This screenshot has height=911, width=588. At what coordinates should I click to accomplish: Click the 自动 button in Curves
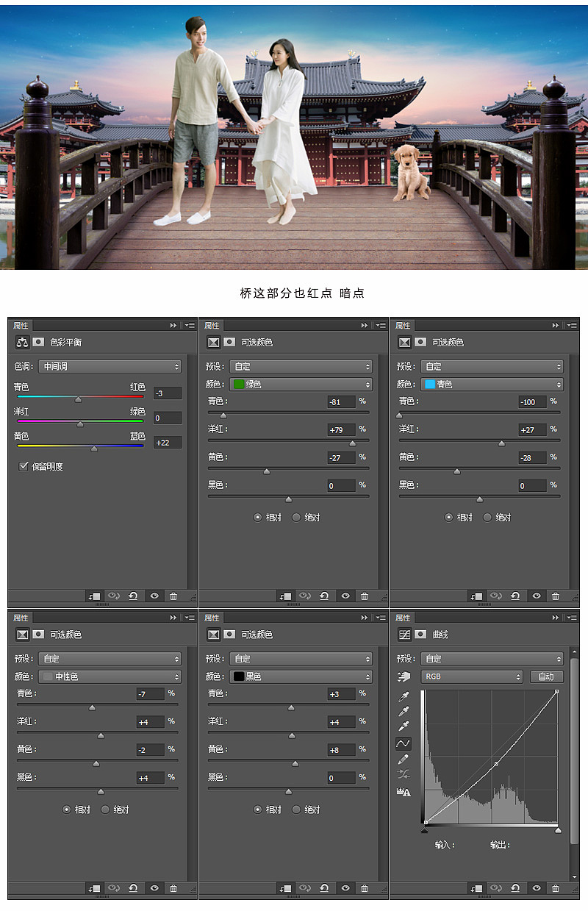point(545,676)
